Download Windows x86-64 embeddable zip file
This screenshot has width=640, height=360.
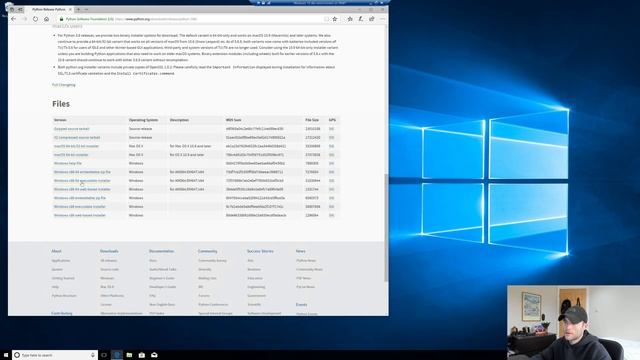82,172
